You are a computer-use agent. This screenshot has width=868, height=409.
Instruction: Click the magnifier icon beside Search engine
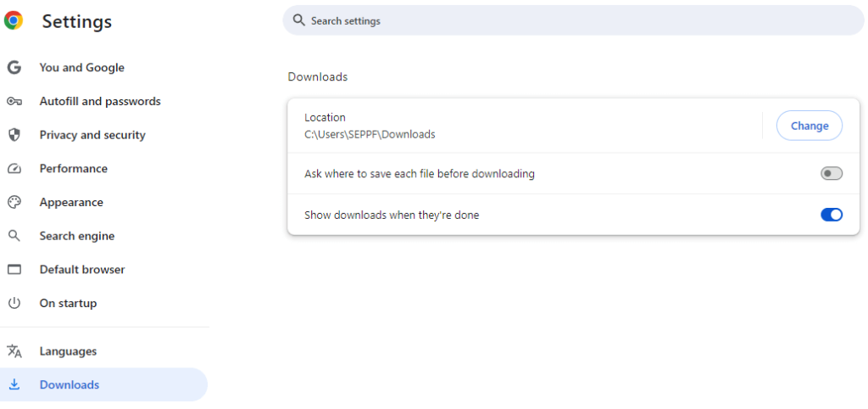click(x=14, y=236)
